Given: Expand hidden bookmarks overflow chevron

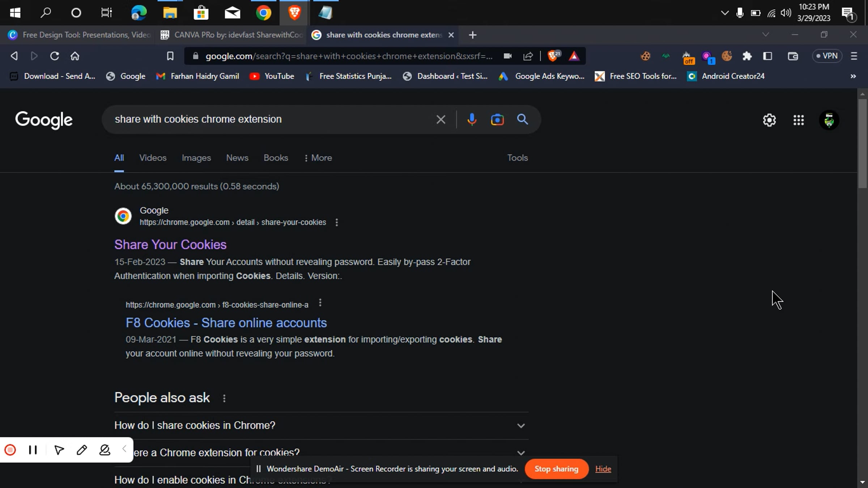Looking at the screenshot, I should click(x=853, y=76).
